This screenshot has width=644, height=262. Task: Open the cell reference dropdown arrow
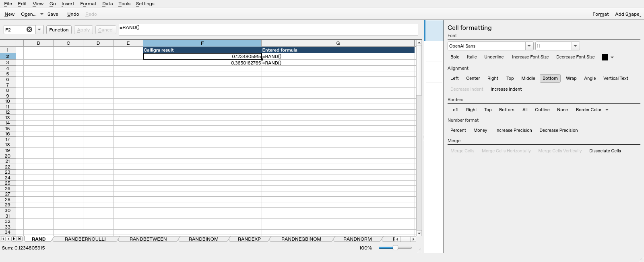pyautogui.click(x=39, y=29)
